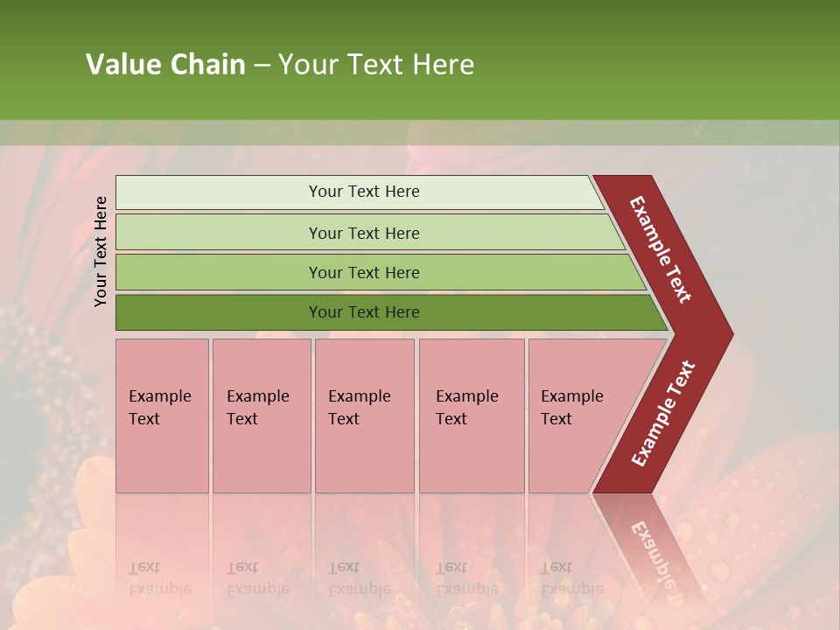Click the vertical Your Text Here label
Viewport: 840px width, 630px height.
[x=101, y=251]
